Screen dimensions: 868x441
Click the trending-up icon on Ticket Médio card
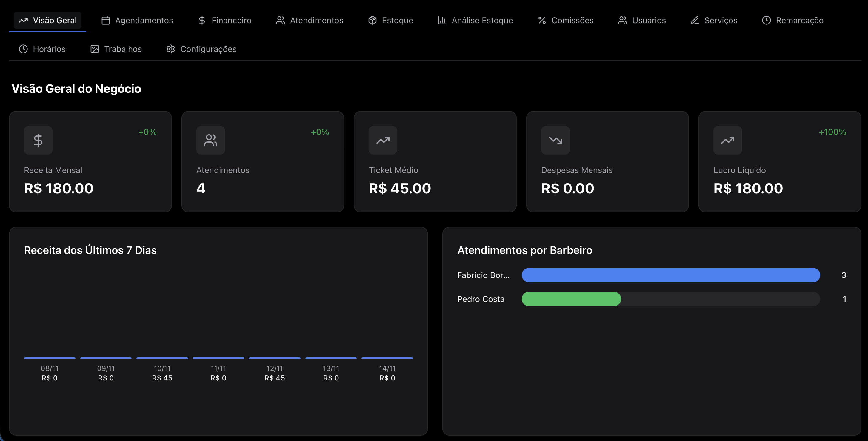click(383, 140)
